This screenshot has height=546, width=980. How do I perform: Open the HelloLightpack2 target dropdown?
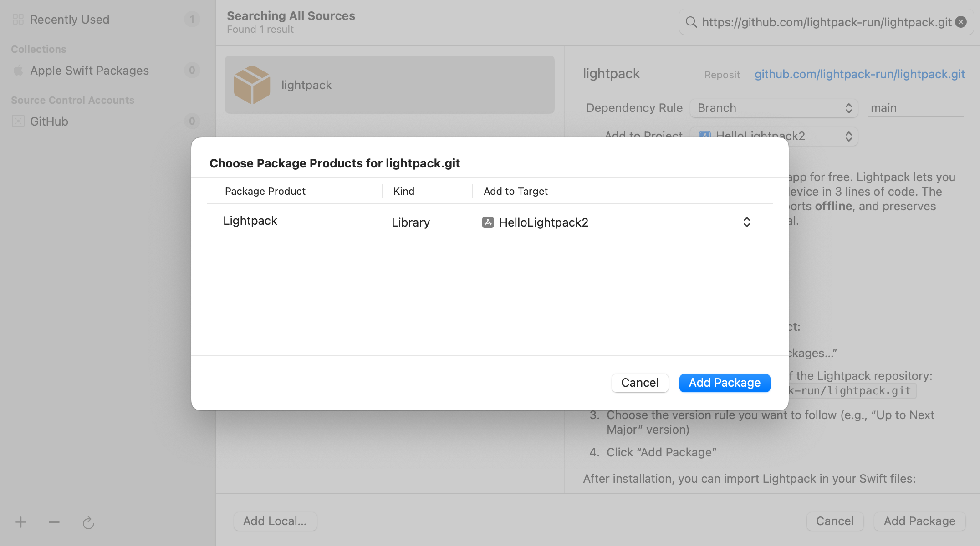[x=746, y=222]
